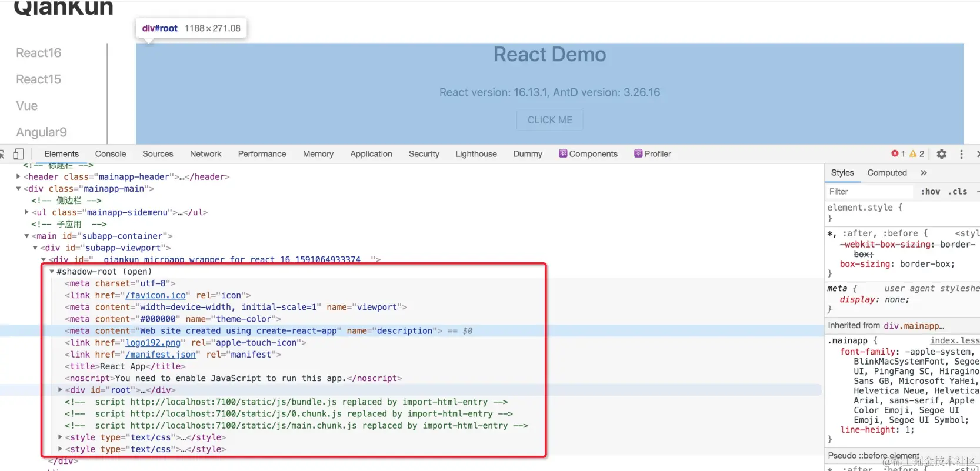980x471 pixels.
Task: Select the meta charset utf-8 row
Action: [120, 283]
